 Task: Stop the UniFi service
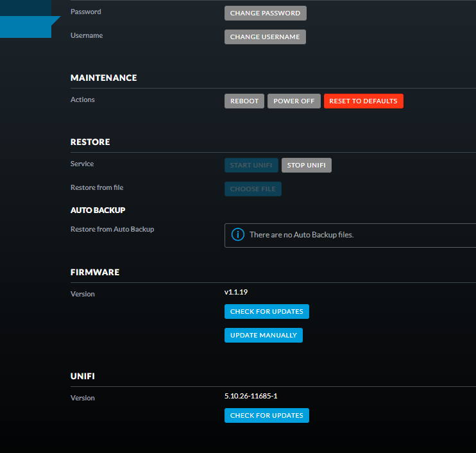pos(306,165)
